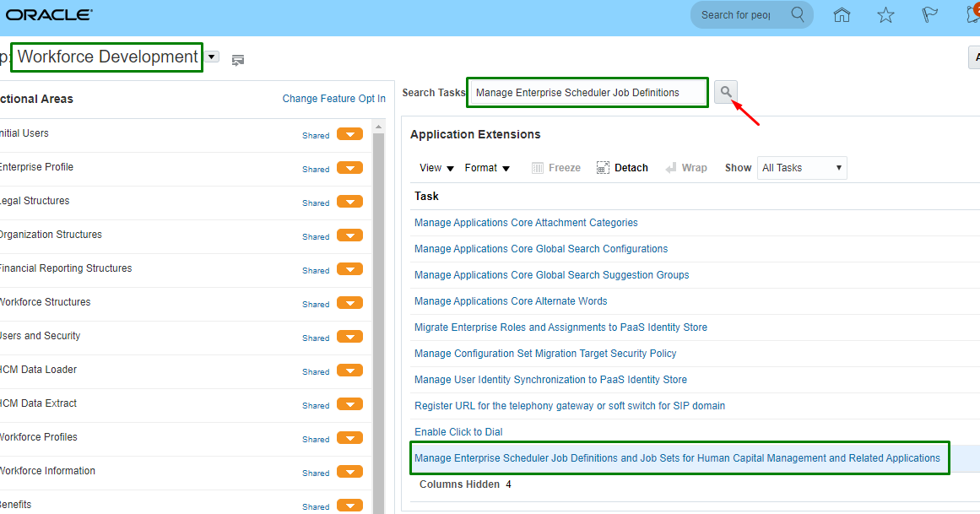
Task: Click the home icon in the top bar
Action: point(842,14)
